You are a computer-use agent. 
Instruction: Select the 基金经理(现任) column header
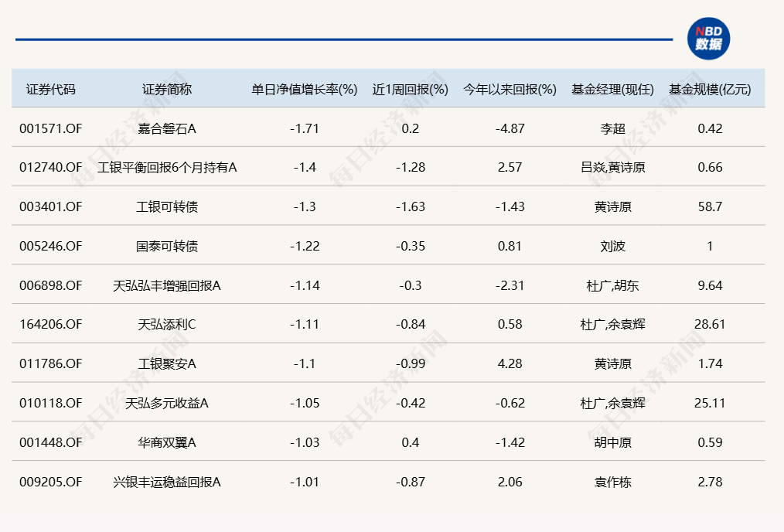pyautogui.click(x=612, y=90)
